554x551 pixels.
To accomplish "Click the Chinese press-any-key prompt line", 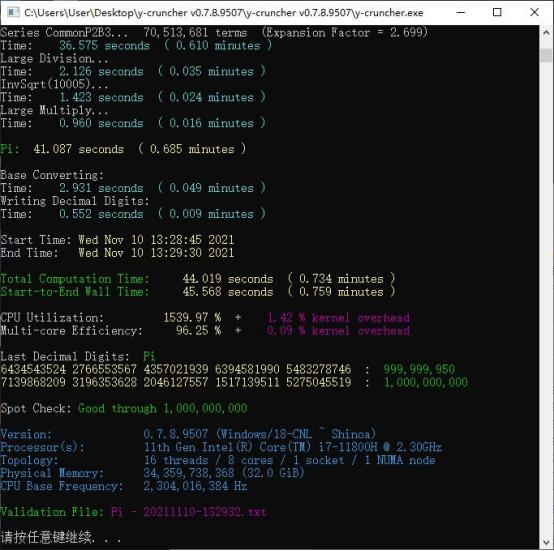I will (61, 537).
